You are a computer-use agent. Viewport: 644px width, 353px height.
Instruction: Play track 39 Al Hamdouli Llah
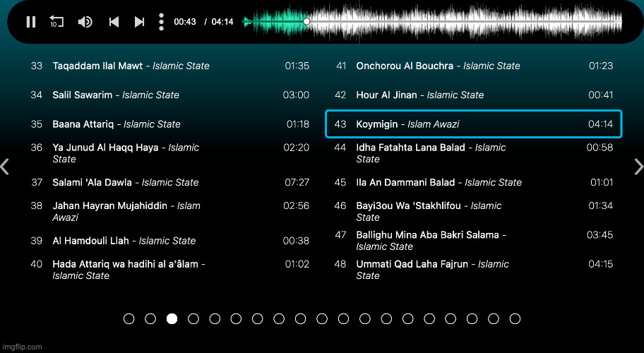[x=170, y=241]
